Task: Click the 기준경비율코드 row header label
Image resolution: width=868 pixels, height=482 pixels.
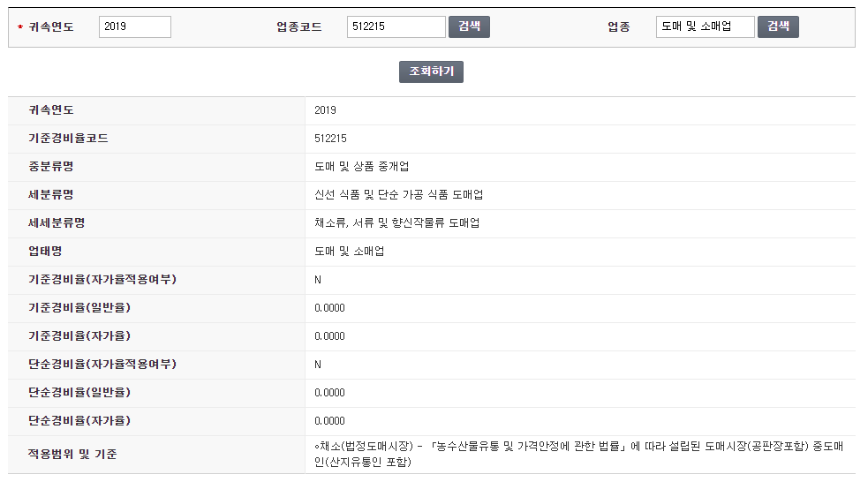Action: 69,139
